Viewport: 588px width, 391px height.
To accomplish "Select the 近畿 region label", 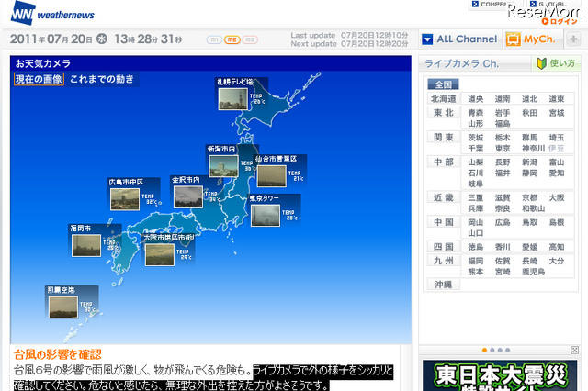I will (x=443, y=197).
